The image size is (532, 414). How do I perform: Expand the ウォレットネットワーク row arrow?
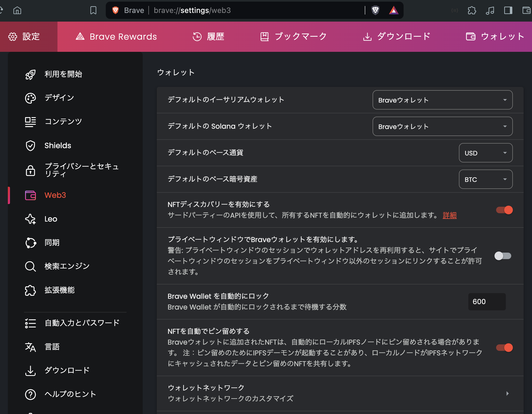(507, 393)
